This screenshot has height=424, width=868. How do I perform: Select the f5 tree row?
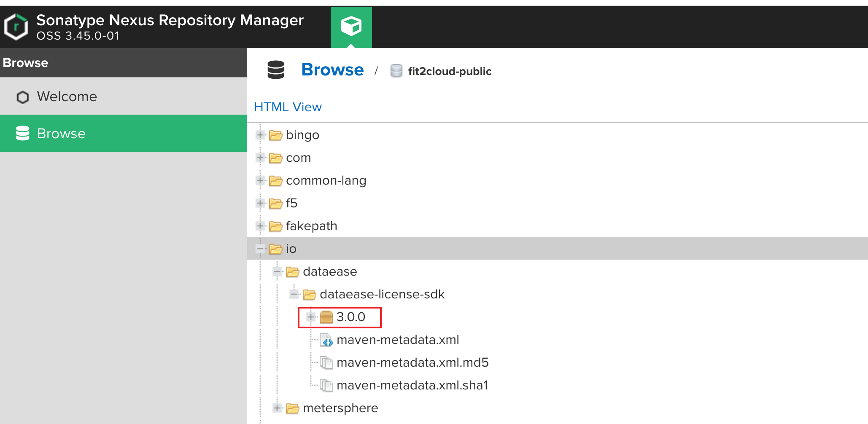558,203
